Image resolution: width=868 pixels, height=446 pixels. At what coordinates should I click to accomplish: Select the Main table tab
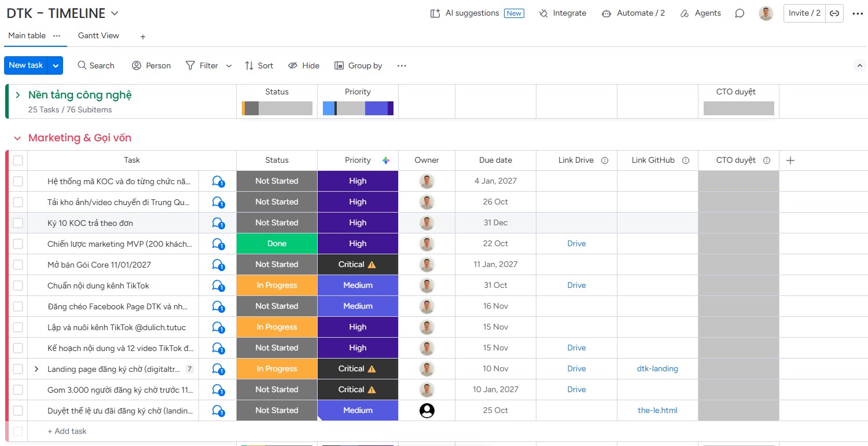[x=27, y=35]
